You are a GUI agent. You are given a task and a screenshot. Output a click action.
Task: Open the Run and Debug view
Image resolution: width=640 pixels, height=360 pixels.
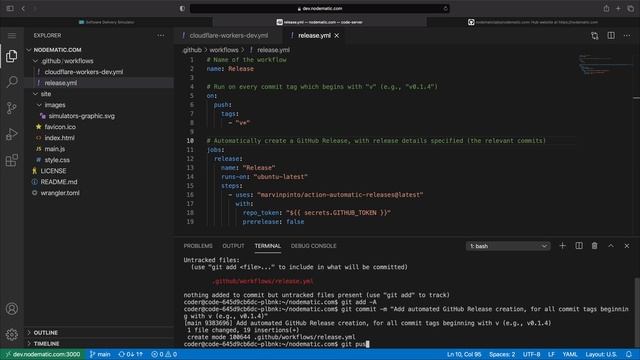(12, 134)
